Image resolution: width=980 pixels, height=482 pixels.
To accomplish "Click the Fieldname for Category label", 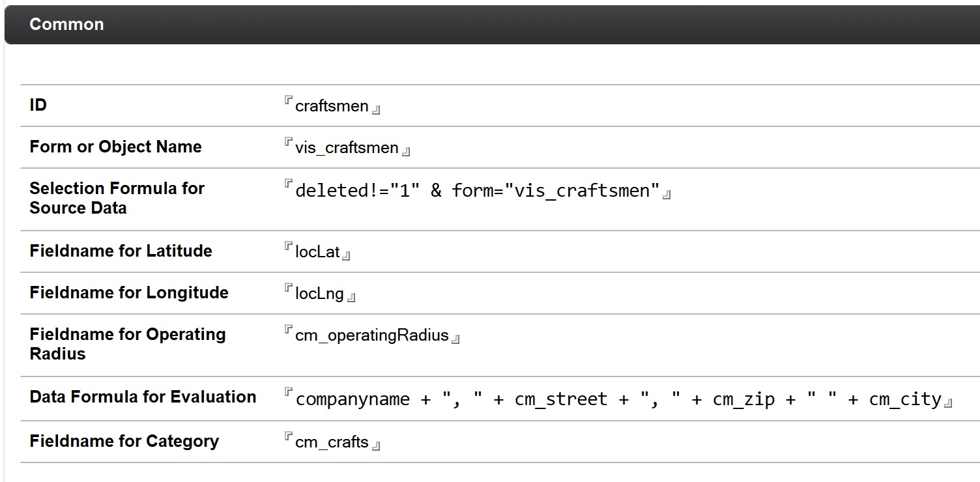I will click(124, 442).
